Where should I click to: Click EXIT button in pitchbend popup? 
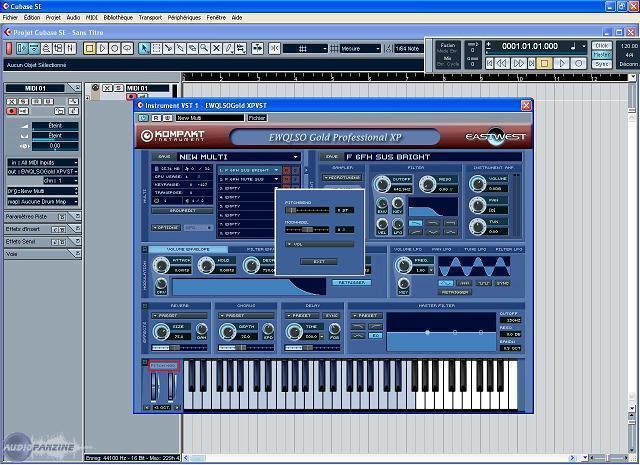click(319, 261)
